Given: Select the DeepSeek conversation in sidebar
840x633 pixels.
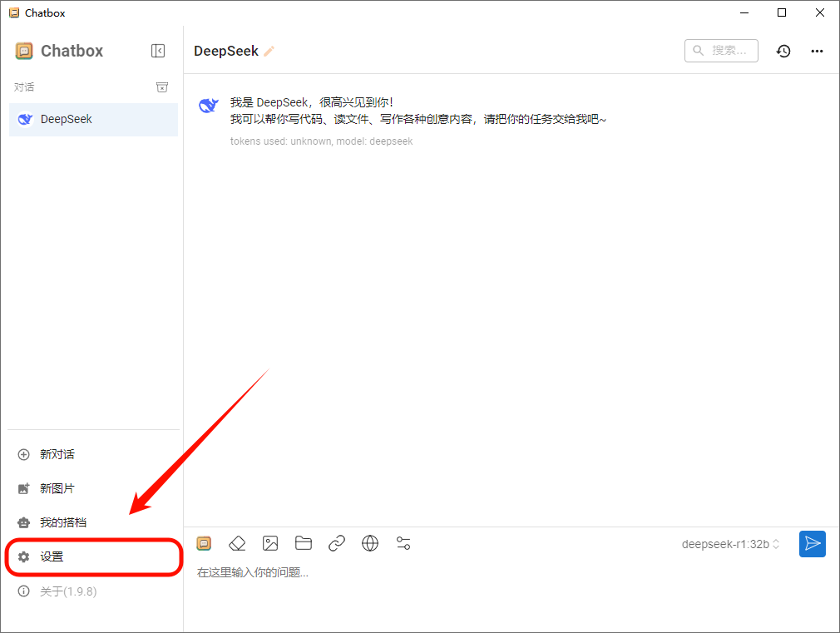Looking at the screenshot, I should click(x=93, y=119).
